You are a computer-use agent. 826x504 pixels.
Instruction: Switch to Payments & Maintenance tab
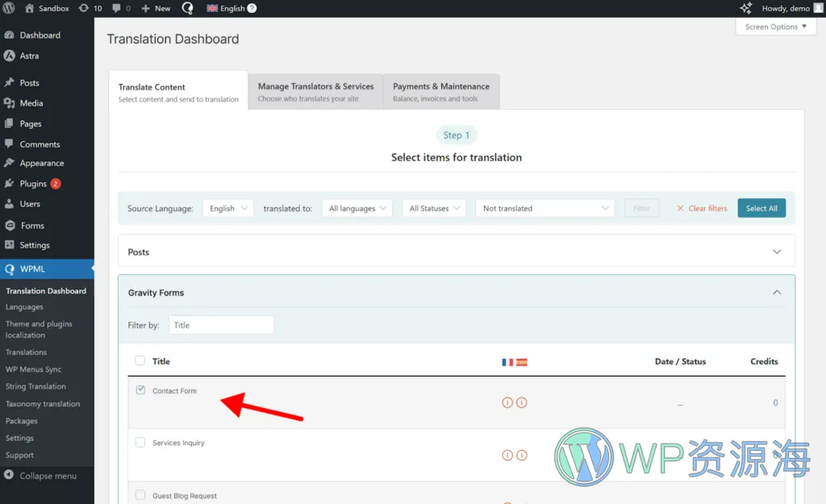(441, 92)
